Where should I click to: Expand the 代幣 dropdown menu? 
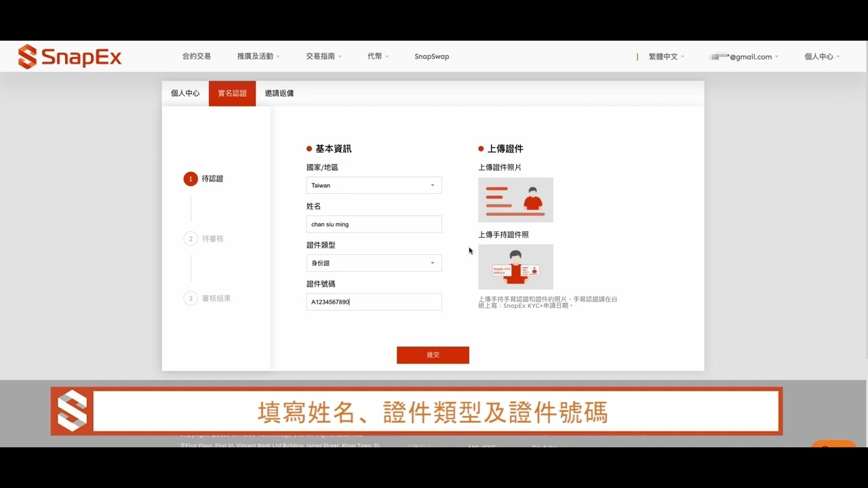(x=378, y=56)
